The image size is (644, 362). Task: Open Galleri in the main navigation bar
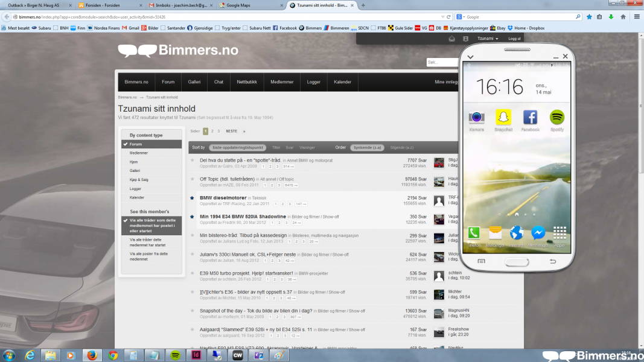click(x=194, y=82)
